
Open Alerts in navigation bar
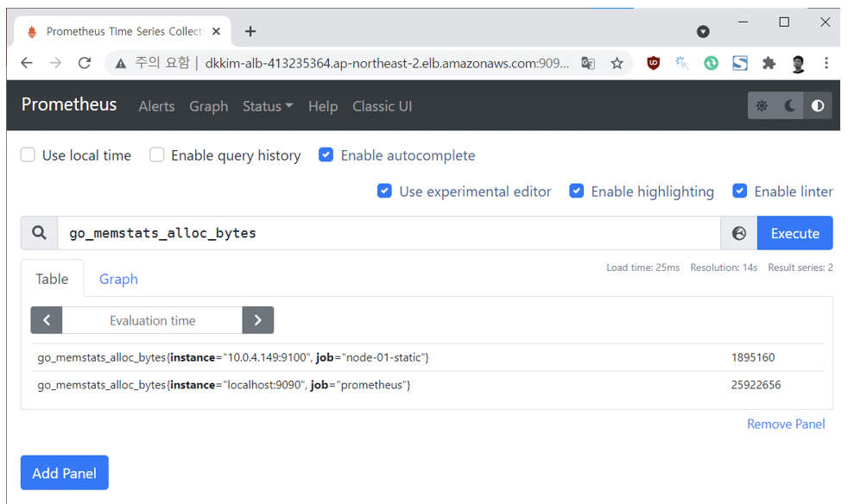(156, 106)
